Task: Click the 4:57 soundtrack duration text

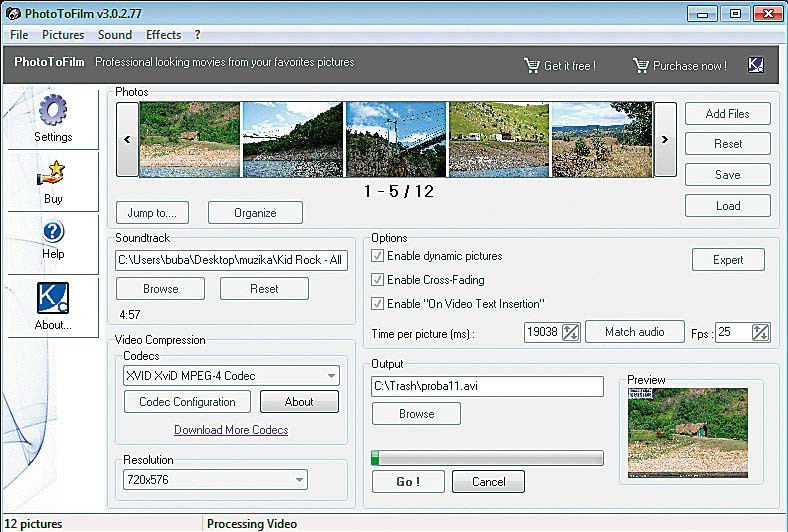Action: pos(130,315)
